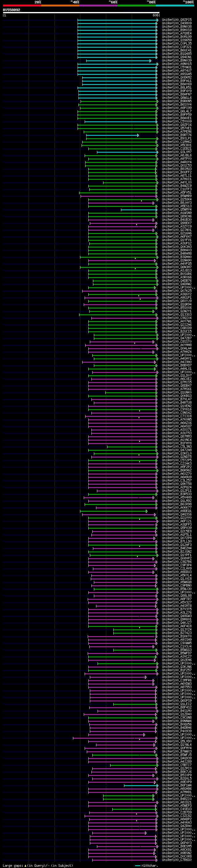The width and height of the screenshot is (197, 868).
Task: Click the cyan bar for UniRef100_Q3LVM7
Action: point(127,152)
